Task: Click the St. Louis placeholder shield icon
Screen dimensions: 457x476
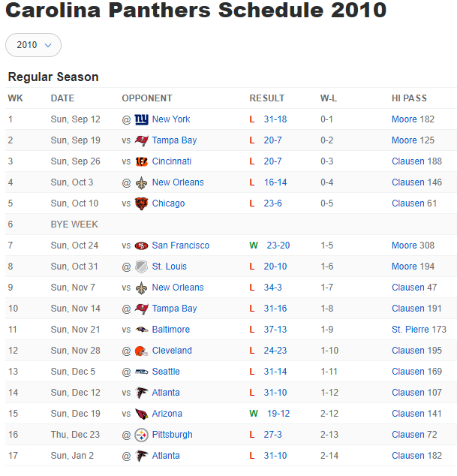Action: tap(141, 267)
